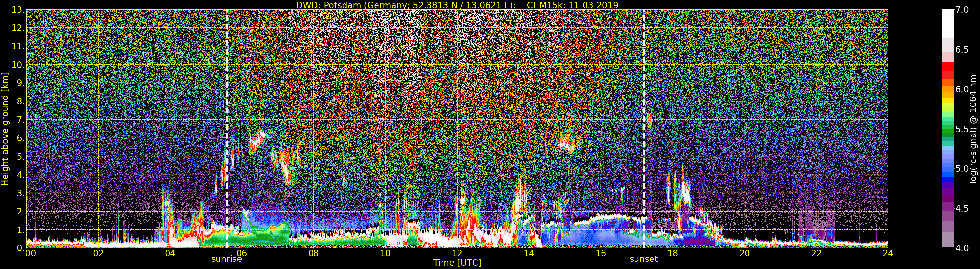Click the y-axis tick label '5.'

20,156
